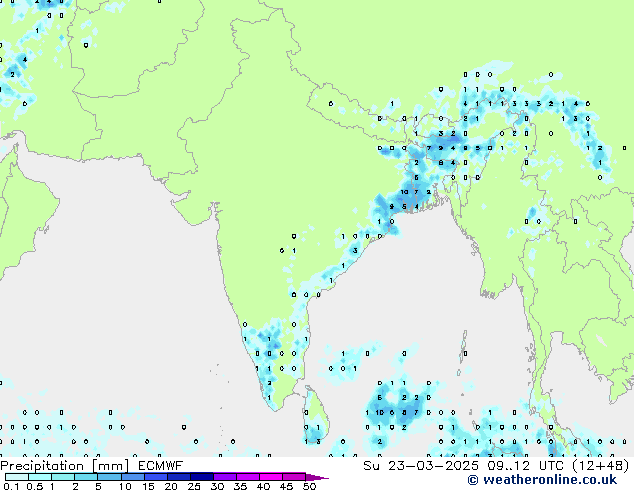This screenshot has width=634, height=490.
Task: Click the 30–35 mm purple legend box
Action: [x=224, y=477]
